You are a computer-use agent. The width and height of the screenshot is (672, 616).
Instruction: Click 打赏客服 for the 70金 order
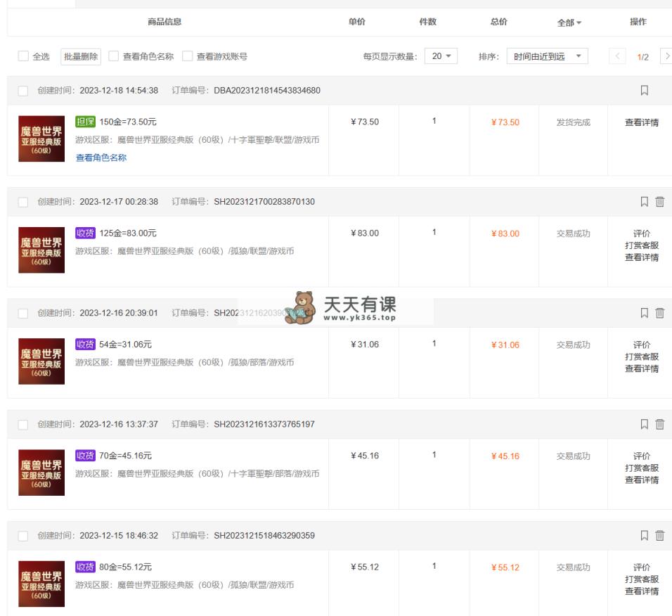click(642, 468)
